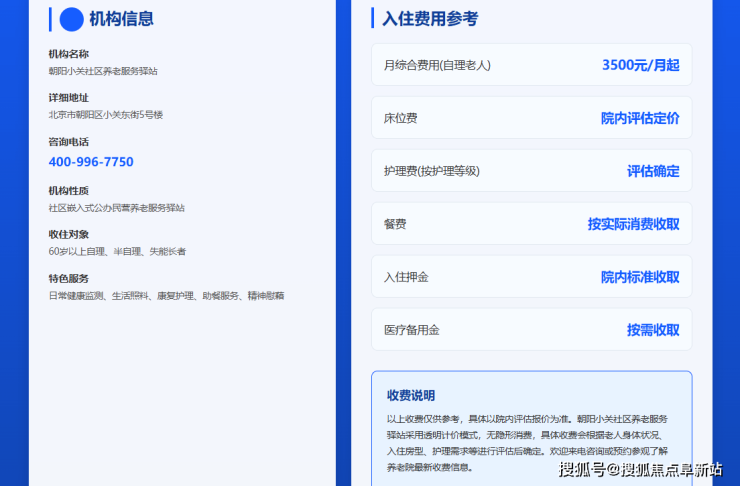Click the 机构性质 label
This screenshot has width=740, height=486.
(x=68, y=191)
